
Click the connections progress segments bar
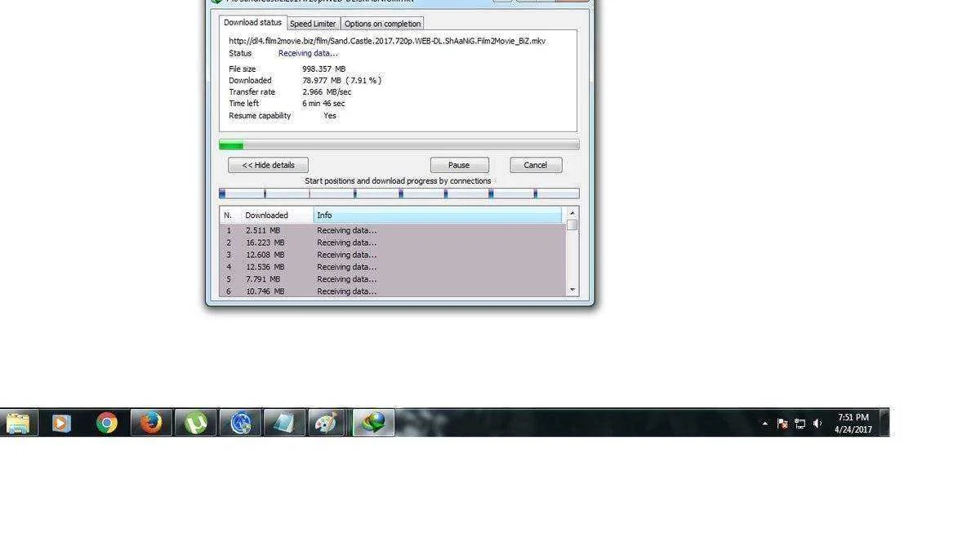399,193
